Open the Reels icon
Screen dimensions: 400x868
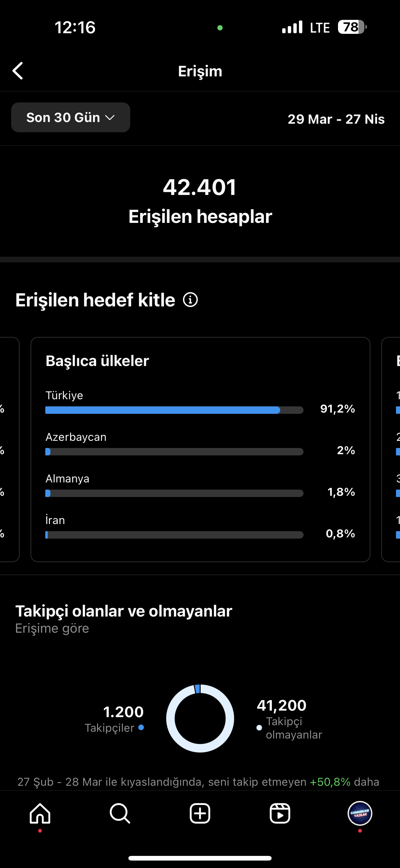[x=280, y=813]
